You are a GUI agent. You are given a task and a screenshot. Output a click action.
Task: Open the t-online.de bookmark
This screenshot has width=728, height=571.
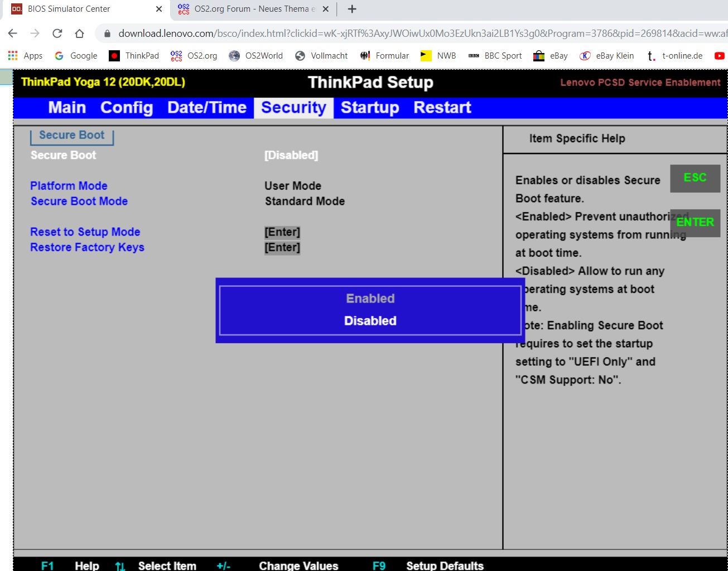674,56
